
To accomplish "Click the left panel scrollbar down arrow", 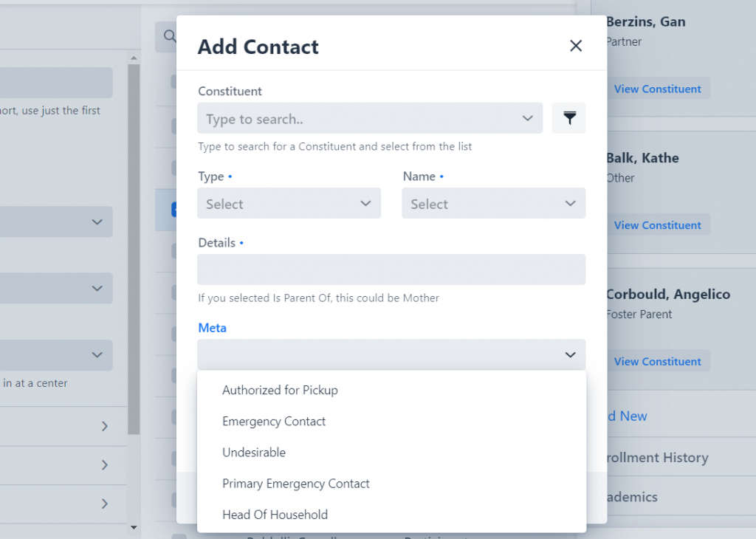I will tap(134, 528).
